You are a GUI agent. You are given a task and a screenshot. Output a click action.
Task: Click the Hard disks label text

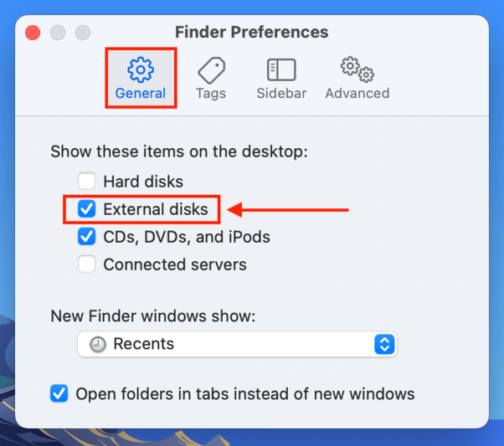tap(143, 182)
